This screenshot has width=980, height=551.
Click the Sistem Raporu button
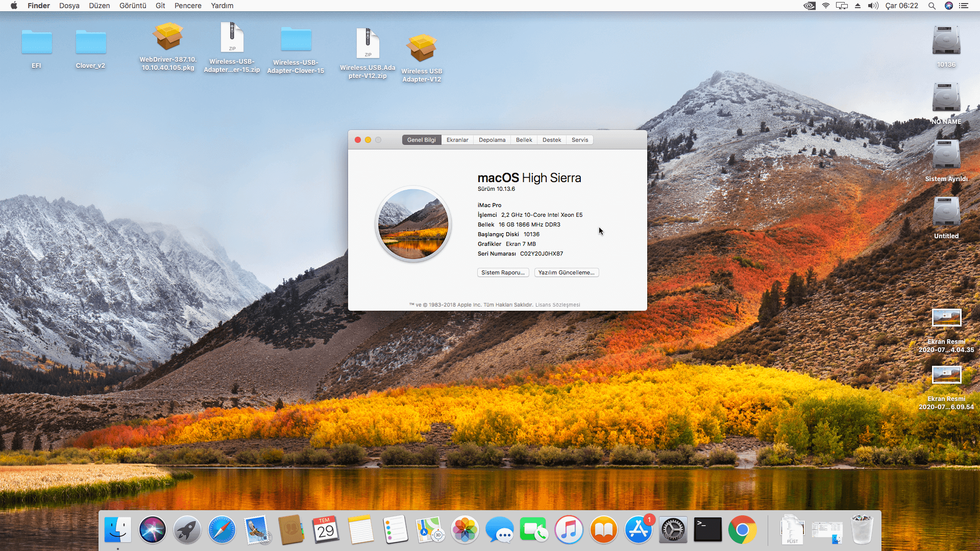[503, 272]
